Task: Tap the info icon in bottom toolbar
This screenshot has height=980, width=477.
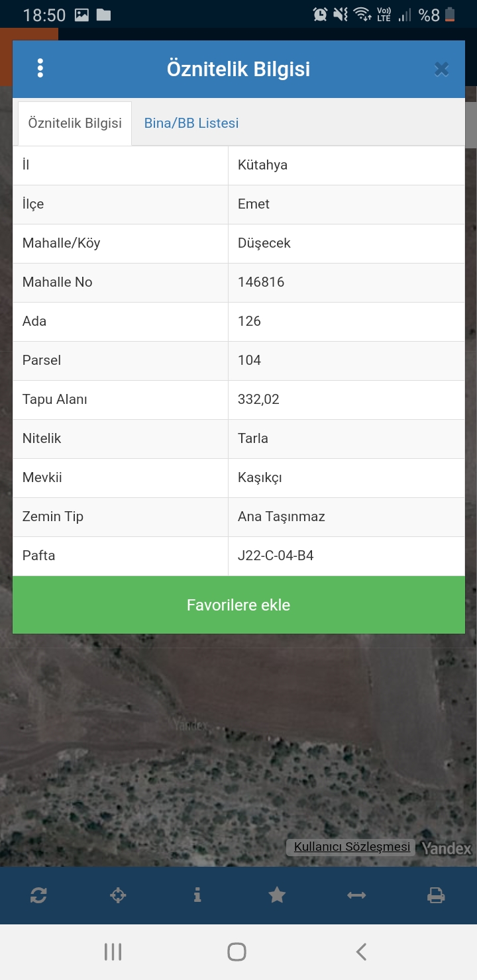Action: tap(197, 895)
